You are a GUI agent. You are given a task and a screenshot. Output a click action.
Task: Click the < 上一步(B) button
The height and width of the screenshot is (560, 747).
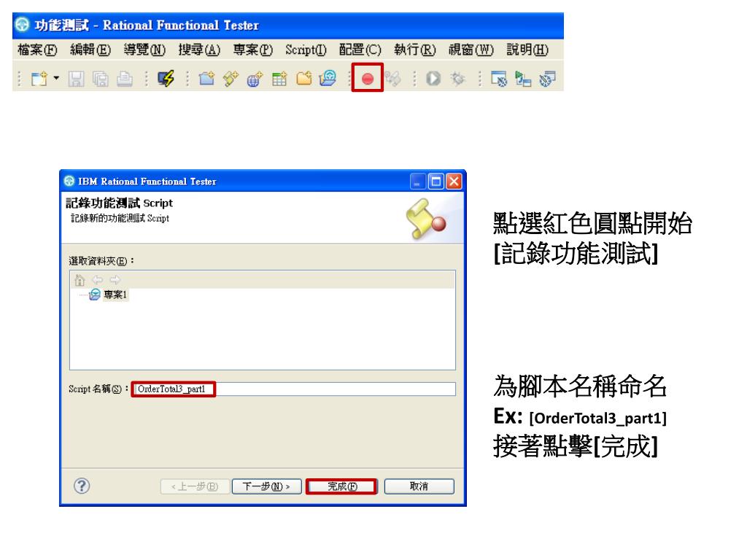195,486
